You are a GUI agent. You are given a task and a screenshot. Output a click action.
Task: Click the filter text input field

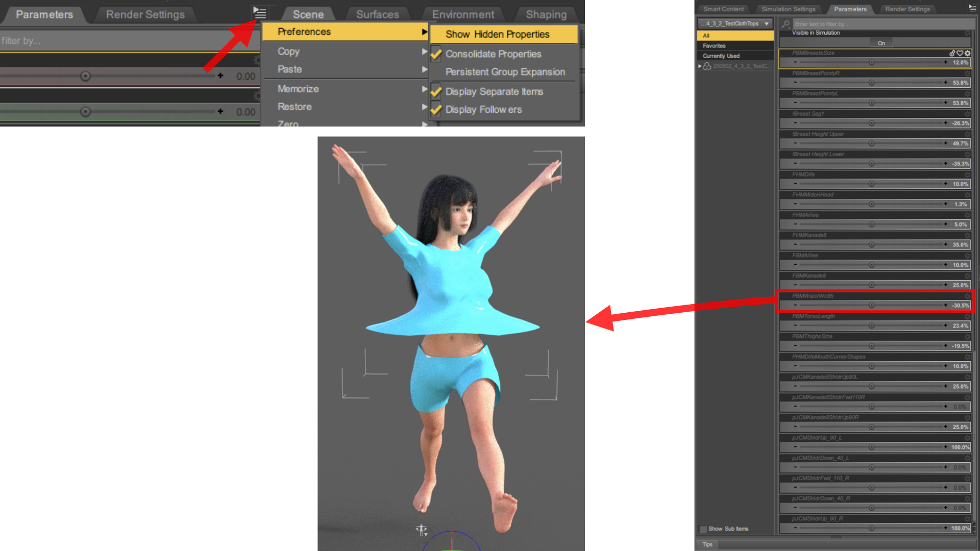(883, 24)
